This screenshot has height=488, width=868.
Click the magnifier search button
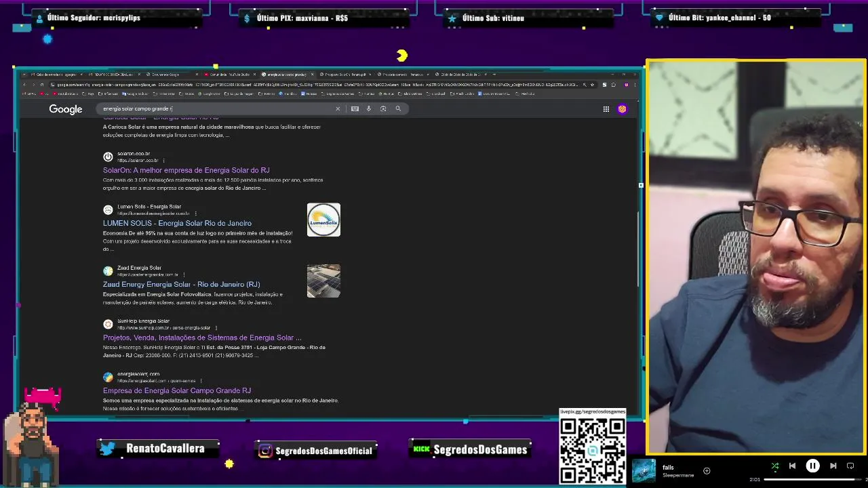(x=398, y=108)
